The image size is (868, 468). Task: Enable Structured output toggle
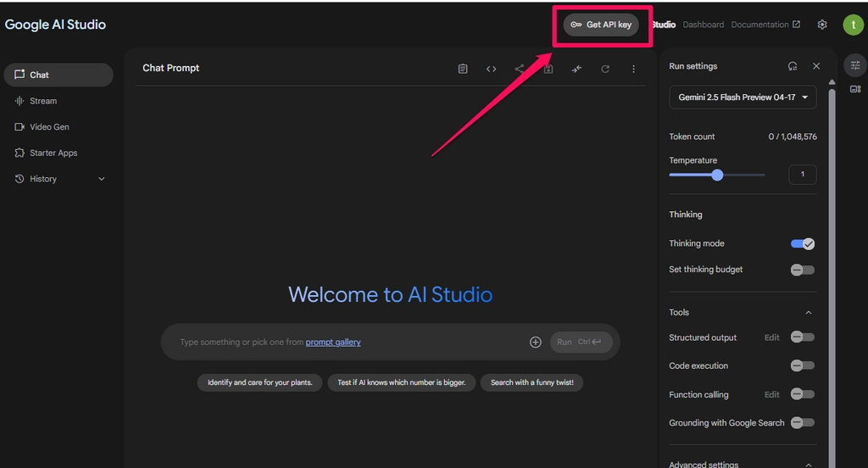(x=802, y=337)
